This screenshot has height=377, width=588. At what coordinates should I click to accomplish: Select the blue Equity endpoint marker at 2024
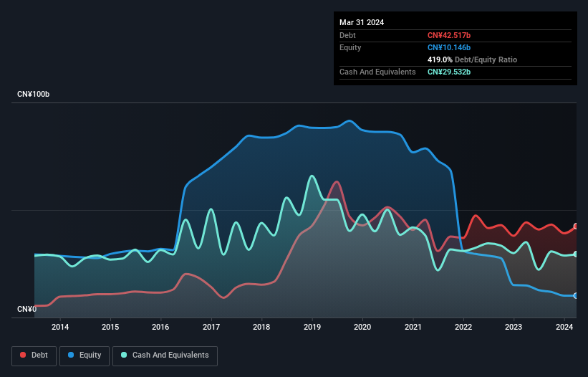click(x=576, y=295)
